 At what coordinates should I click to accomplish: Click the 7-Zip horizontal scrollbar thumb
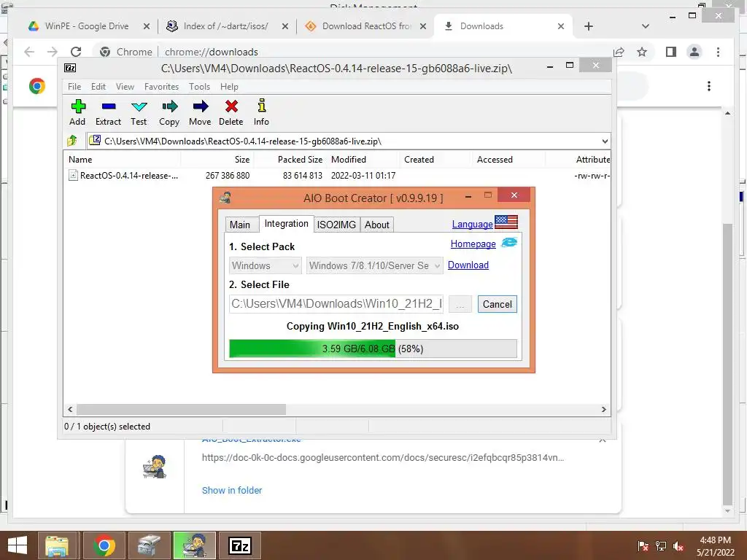pyautogui.click(x=181, y=409)
